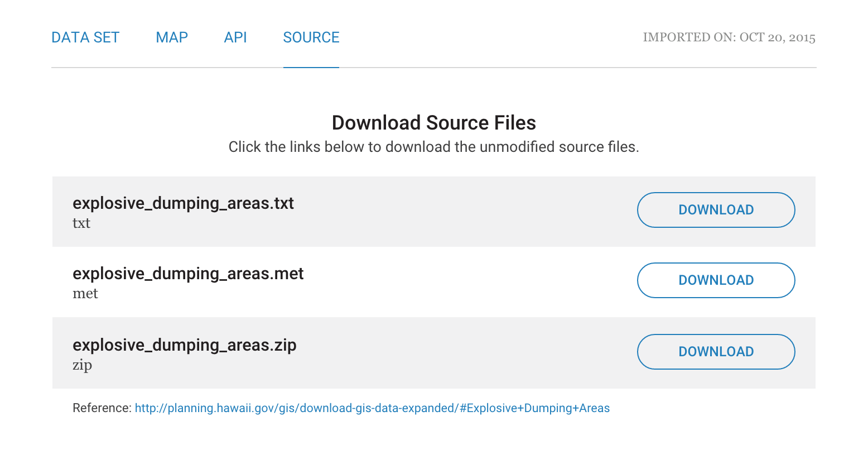Click the small 'met' file type label
Viewport: 868px width, 459px height.
(x=85, y=294)
